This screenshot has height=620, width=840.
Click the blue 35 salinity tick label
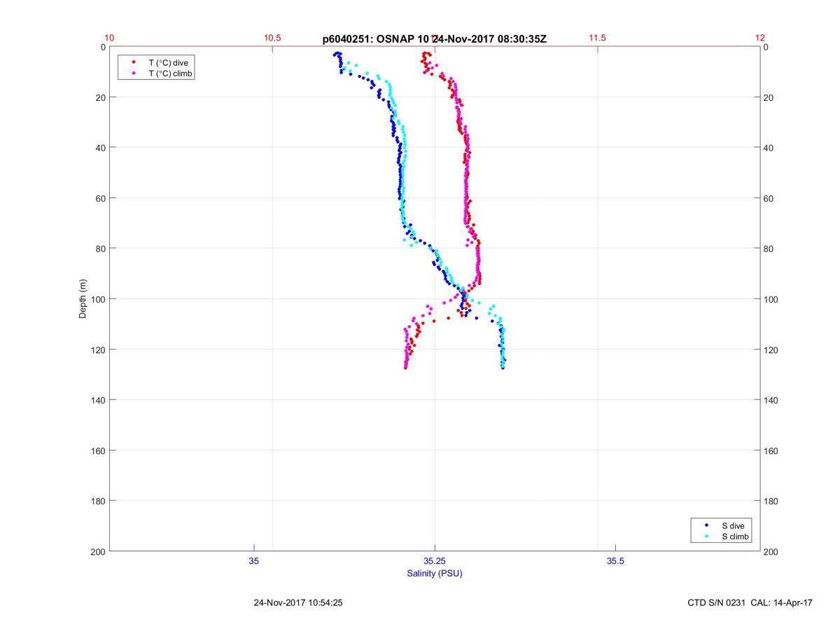coord(254,561)
